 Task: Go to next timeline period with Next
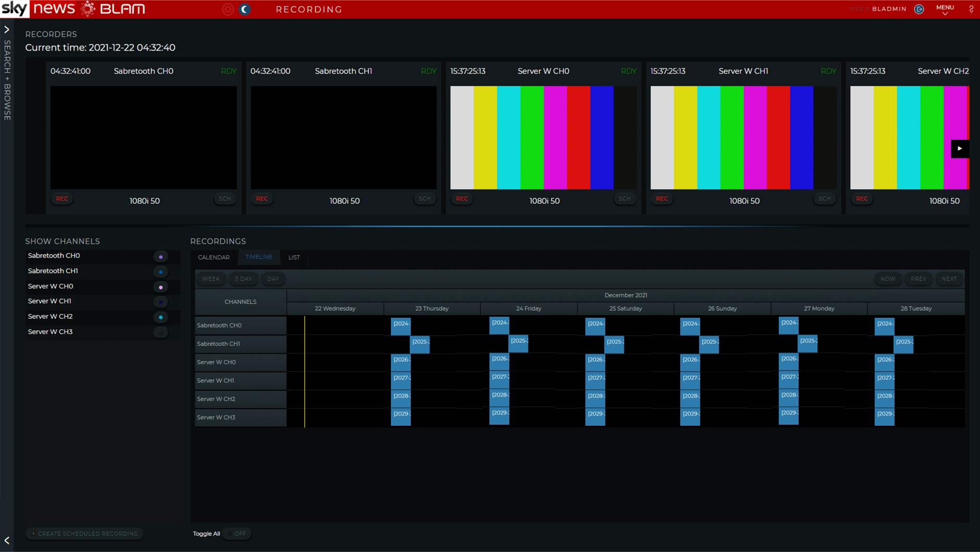tap(949, 279)
